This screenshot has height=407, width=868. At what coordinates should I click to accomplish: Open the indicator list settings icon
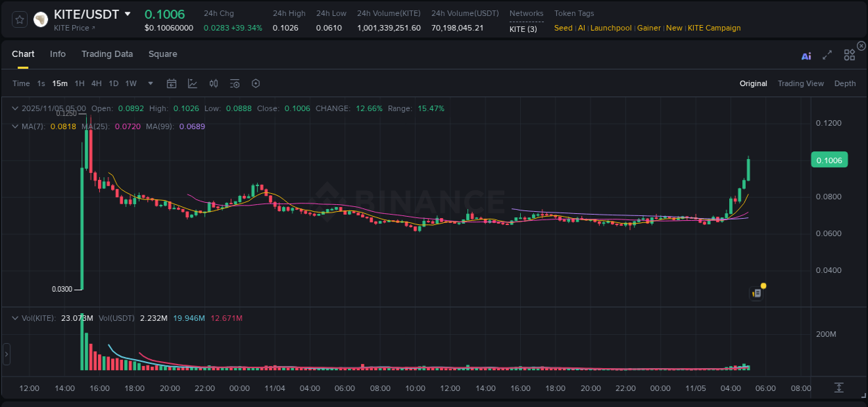235,83
